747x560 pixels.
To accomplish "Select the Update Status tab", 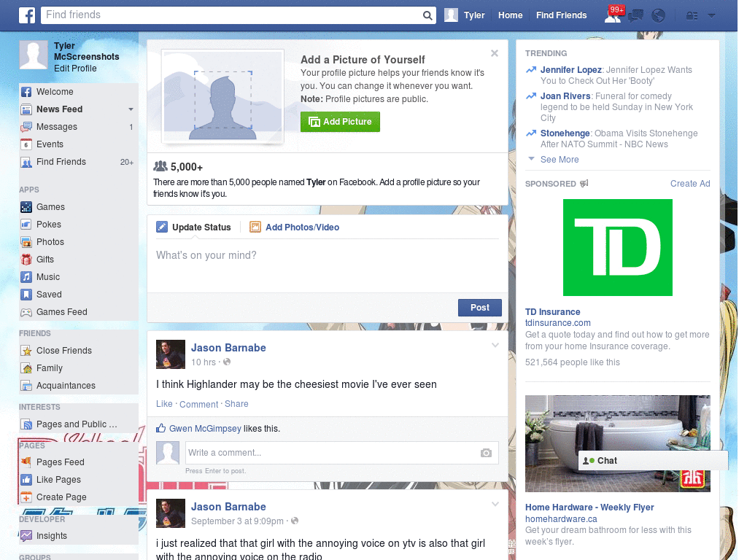I will tap(193, 227).
